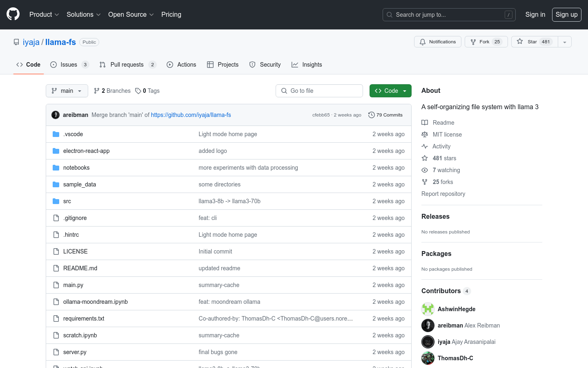588x368 pixels.
Task: Click the .vscode folder icon
Action: pos(56,134)
